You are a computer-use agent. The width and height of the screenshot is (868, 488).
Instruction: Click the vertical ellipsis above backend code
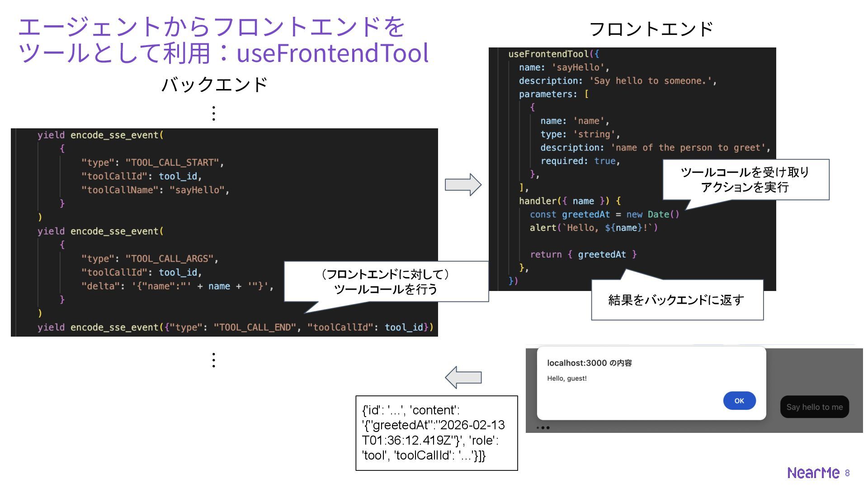(213, 113)
